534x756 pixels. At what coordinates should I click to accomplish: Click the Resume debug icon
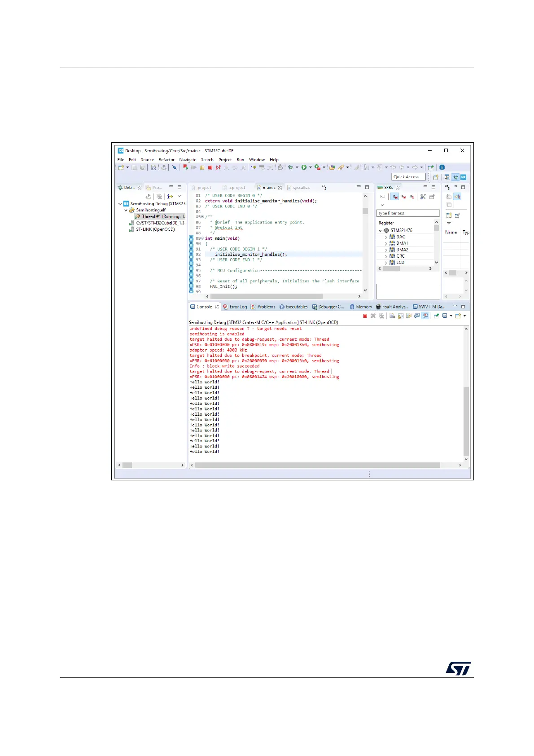[194, 167]
